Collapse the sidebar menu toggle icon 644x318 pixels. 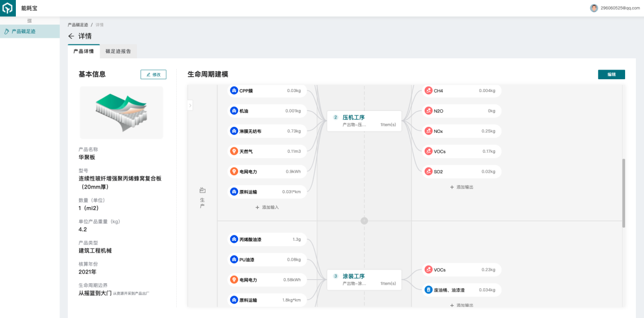tap(30, 20)
